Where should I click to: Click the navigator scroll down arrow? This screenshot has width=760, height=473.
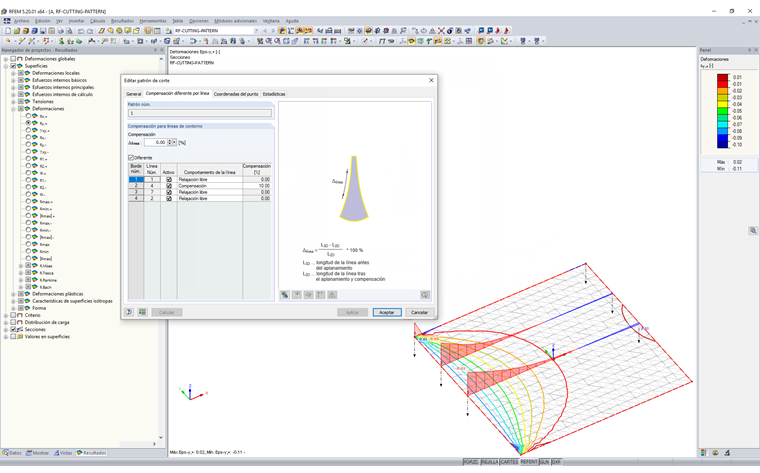pos(161,437)
